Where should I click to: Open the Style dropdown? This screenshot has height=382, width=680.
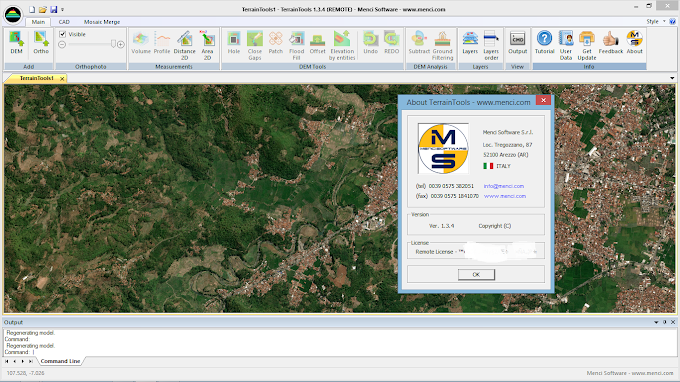(655, 21)
